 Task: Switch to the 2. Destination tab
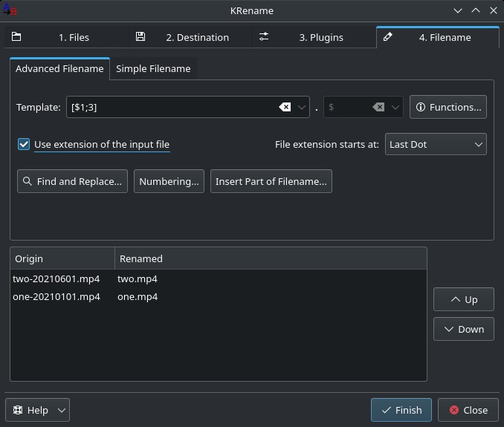coord(190,37)
